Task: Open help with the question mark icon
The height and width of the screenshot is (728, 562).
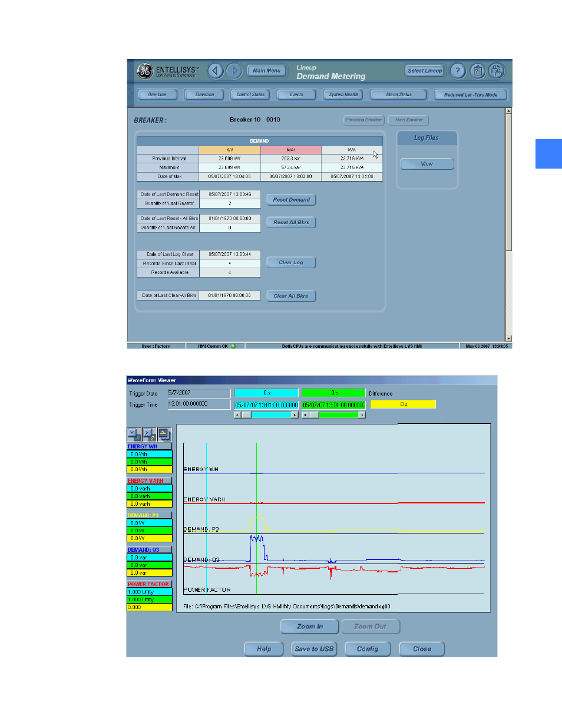Action: [x=458, y=71]
